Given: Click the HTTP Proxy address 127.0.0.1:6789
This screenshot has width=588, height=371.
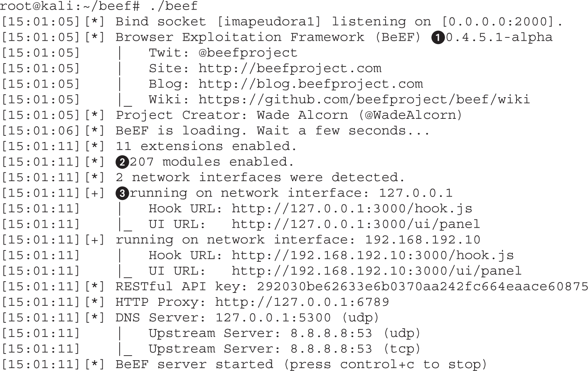Looking at the screenshot, I should (x=302, y=302).
